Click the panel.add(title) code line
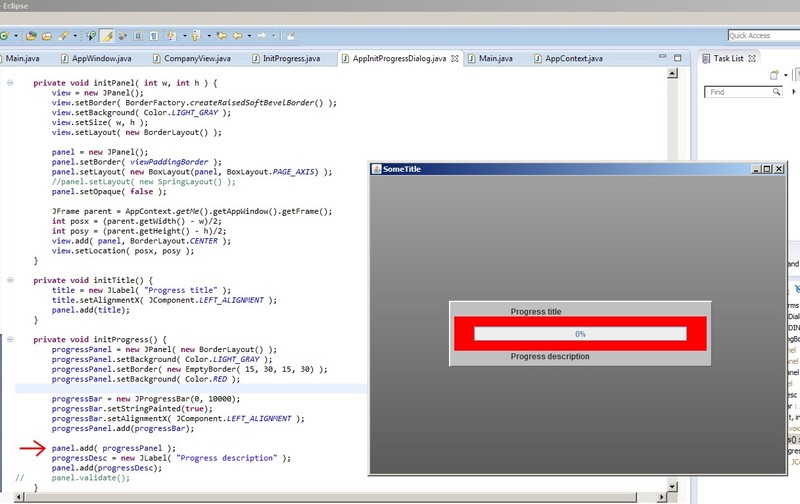Viewport: 800px width, 504px height. (90, 310)
